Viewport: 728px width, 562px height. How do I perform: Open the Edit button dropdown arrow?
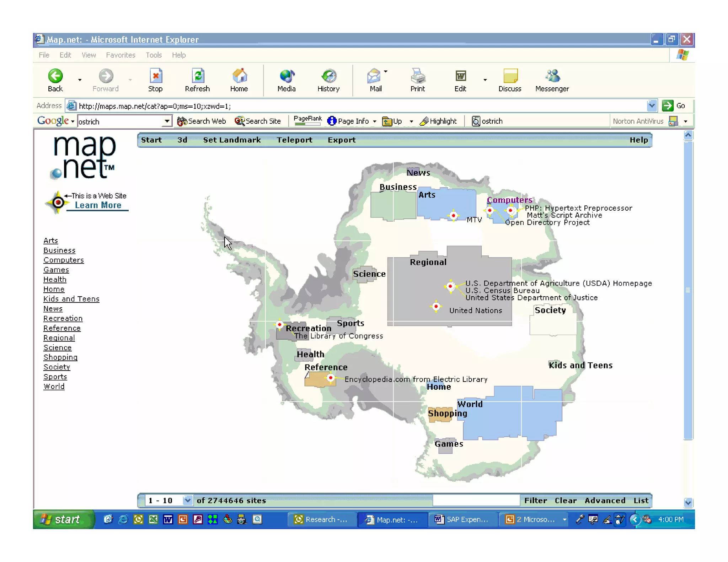(485, 80)
